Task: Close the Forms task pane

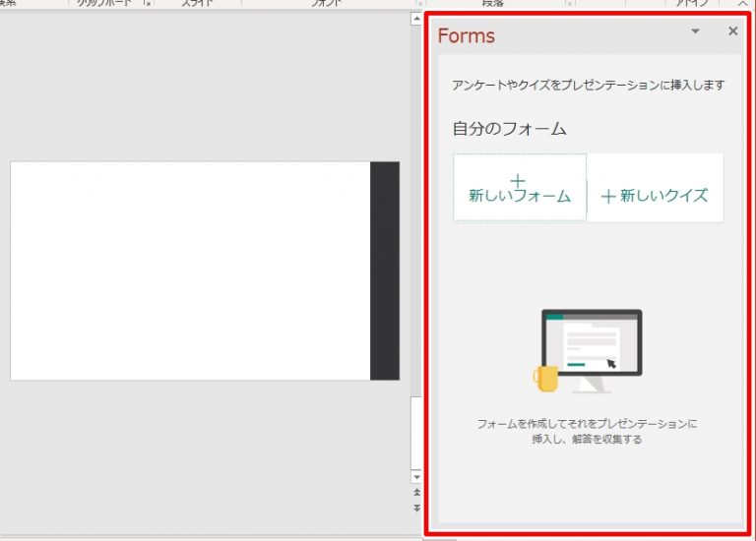Action: pos(732,31)
